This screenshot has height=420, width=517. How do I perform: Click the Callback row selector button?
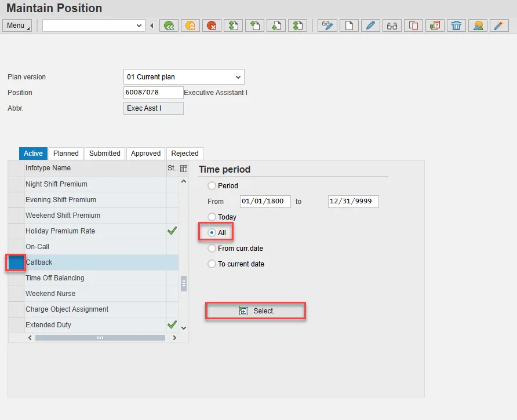coord(16,262)
